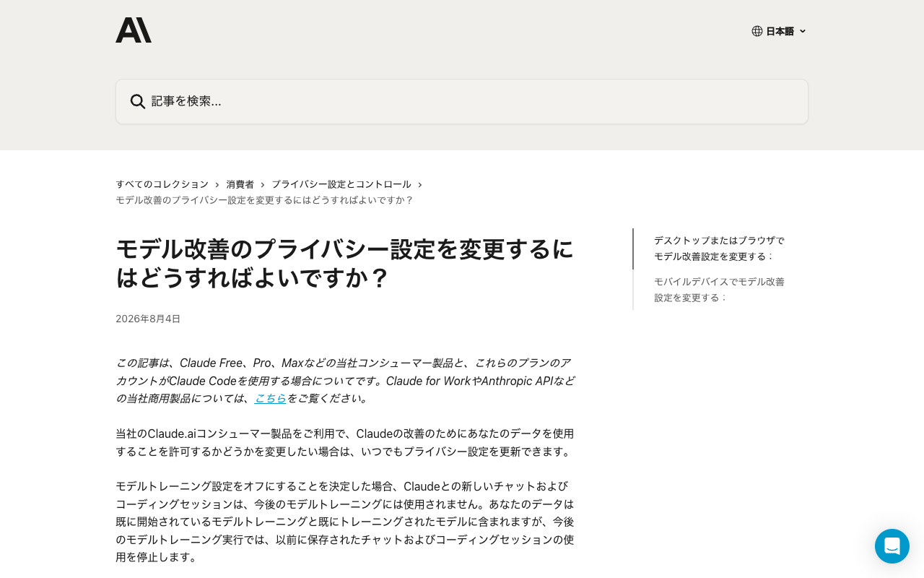Click the search magnifier icon
Image resolution: width=924 pixels, height=578 pixels.
pos(138,101)
